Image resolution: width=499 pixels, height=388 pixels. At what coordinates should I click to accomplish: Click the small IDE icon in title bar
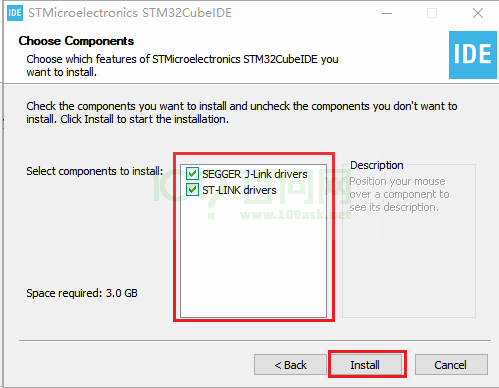tap(15, 13)
